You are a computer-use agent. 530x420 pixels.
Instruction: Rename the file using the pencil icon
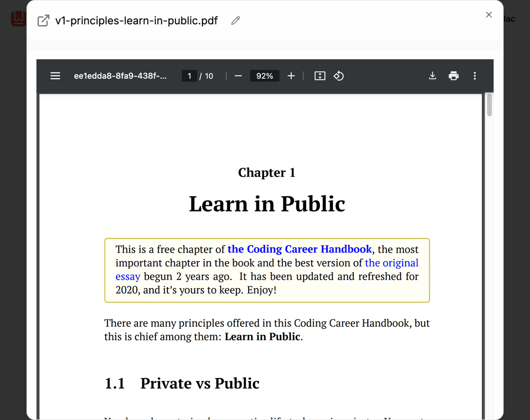pyautogui.click(x=235, y=20)
